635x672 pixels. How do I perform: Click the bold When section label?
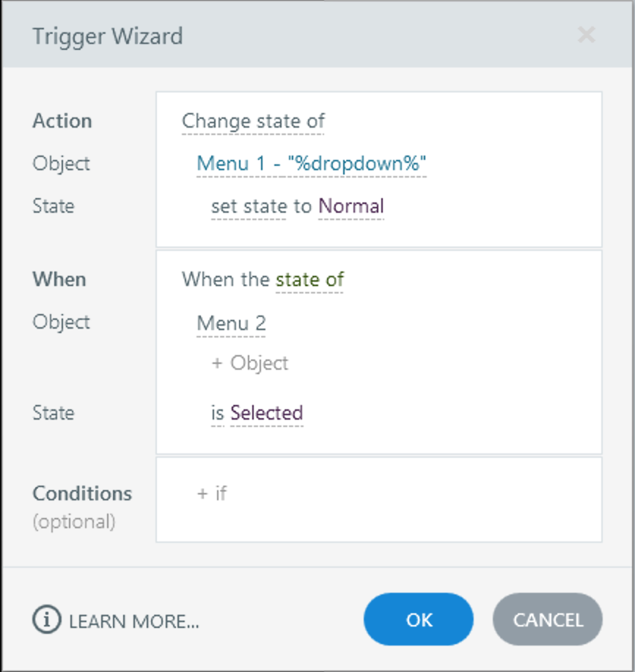(59, 280)
